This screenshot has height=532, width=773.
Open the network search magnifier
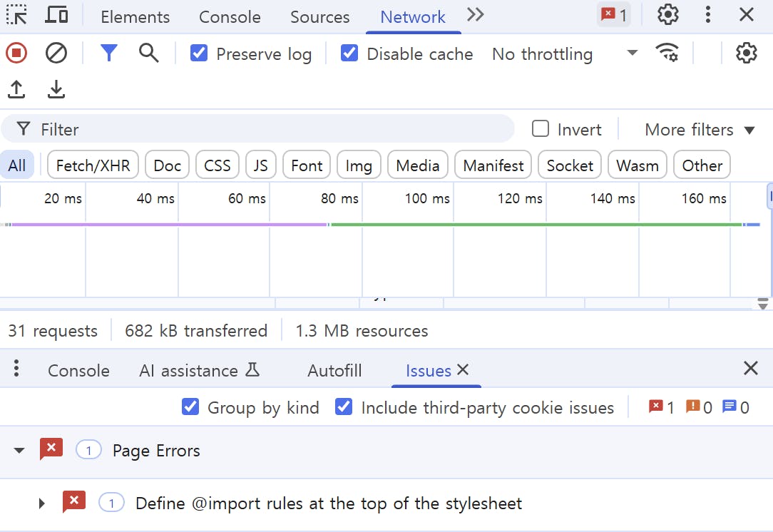click(x=148, y=53)
